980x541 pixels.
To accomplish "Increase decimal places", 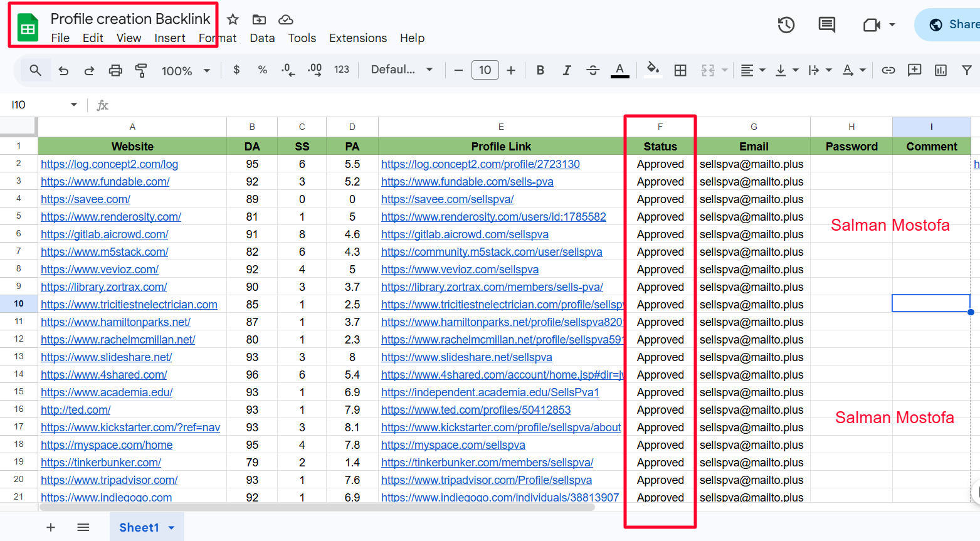I will 315,70.
